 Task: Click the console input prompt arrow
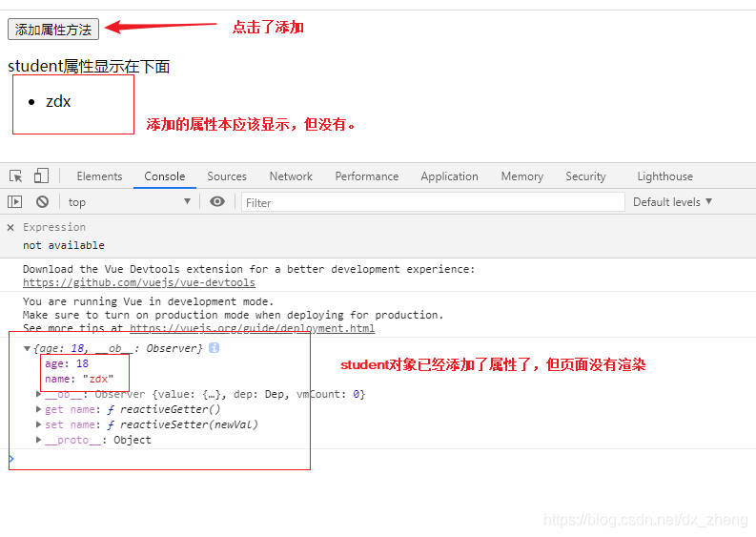(11, 459)
